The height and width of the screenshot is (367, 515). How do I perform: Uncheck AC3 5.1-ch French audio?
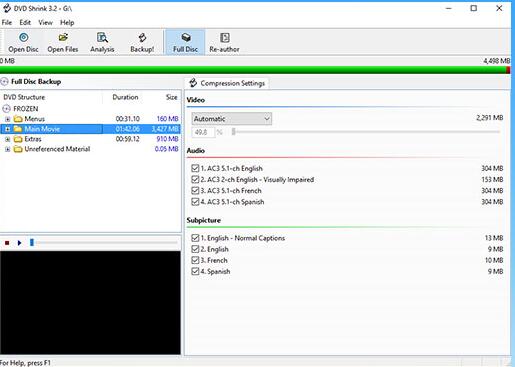(195, 191)
